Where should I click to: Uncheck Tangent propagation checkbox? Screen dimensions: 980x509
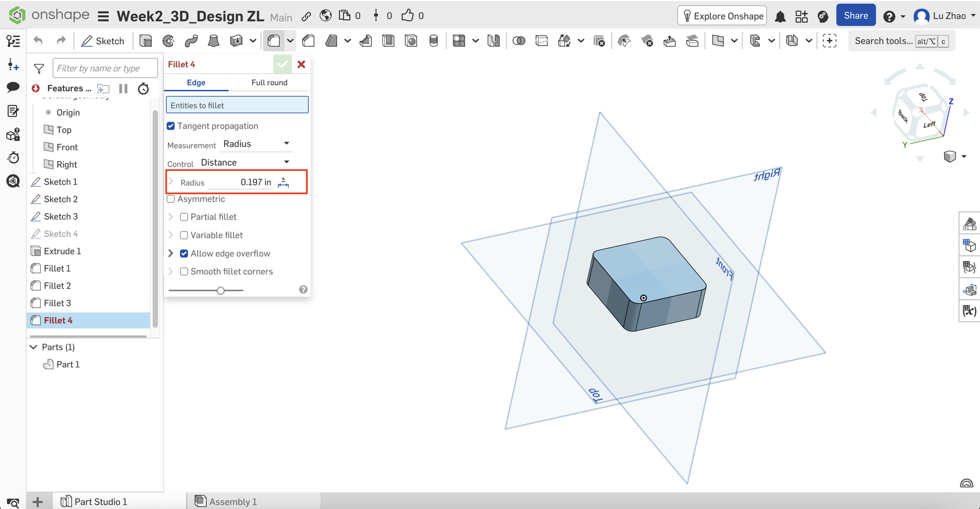pyautogui.click(x=171, y=126)
